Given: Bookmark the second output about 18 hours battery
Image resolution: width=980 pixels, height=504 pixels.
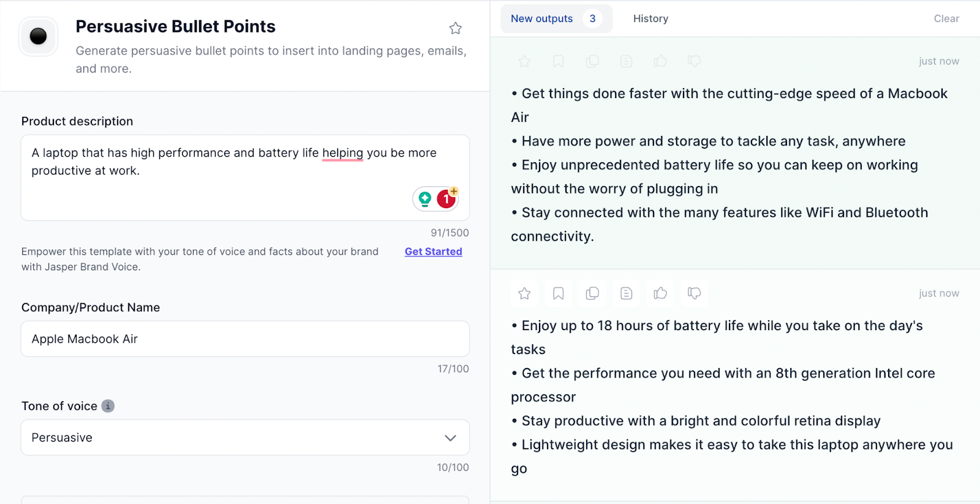Looking at the screenshot, I should pyautogui.click(x=558, y=293).
